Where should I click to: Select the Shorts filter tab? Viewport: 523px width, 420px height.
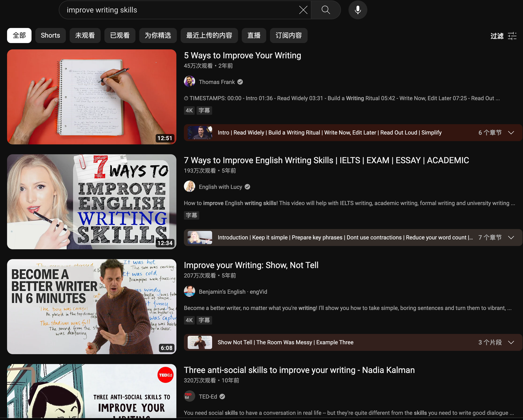[50, 35]
